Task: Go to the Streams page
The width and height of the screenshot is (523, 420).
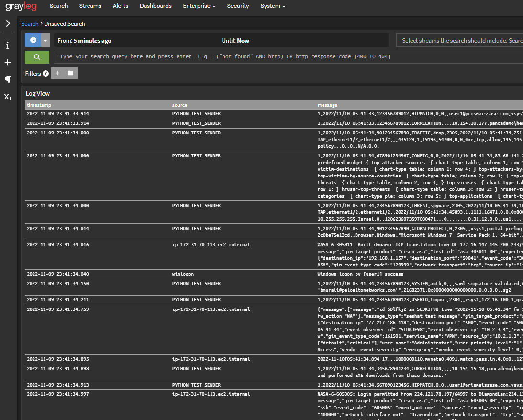Action: [90, 6]
